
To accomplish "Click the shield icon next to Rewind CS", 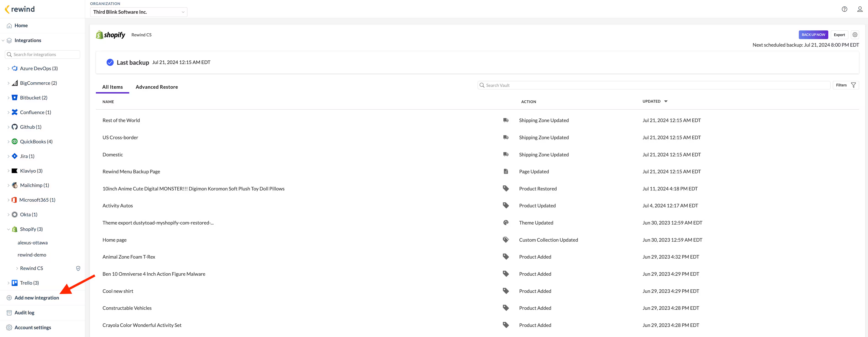I will 78,268.
